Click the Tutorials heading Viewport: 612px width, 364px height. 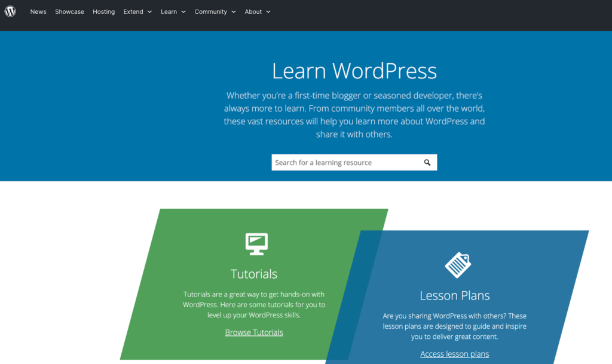(254, 274)
